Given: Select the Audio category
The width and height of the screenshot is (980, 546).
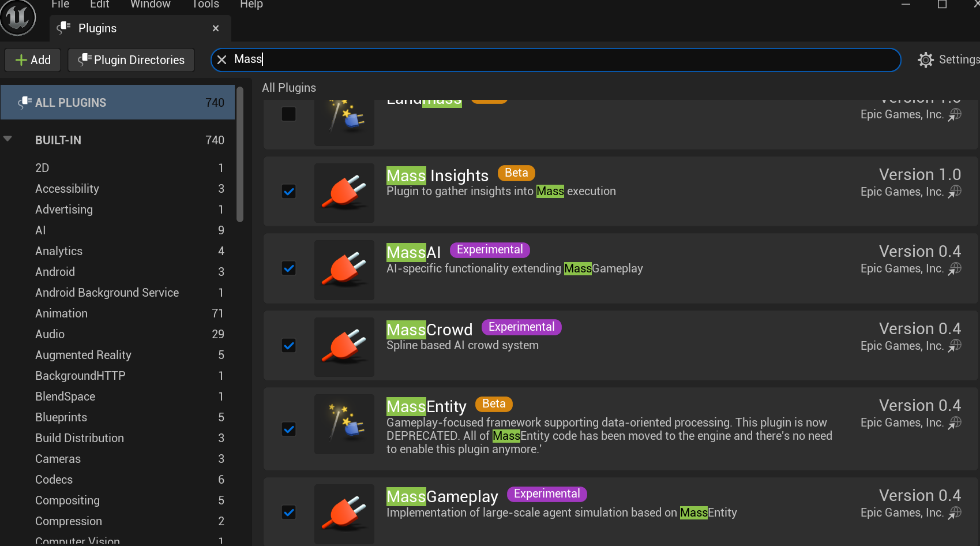Looking at the screenshot, I should click(x=118, y=334).
